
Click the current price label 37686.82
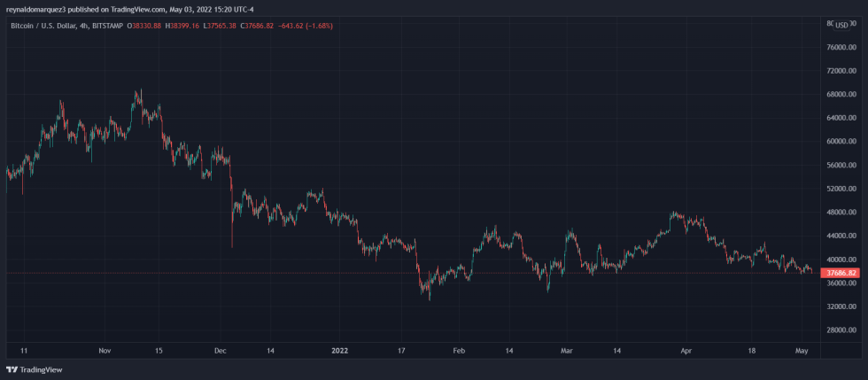pyautogui.click(x=841, y=273)
